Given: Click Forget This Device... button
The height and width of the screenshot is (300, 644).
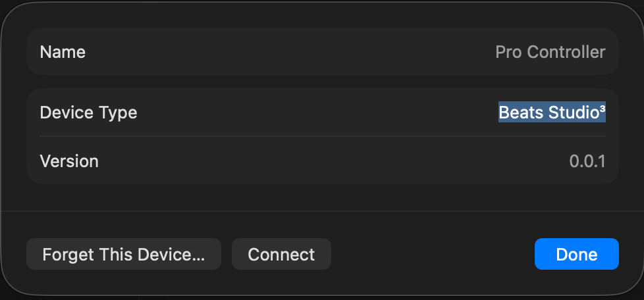Looking at the screenshot, I should (x=124, y=255).
